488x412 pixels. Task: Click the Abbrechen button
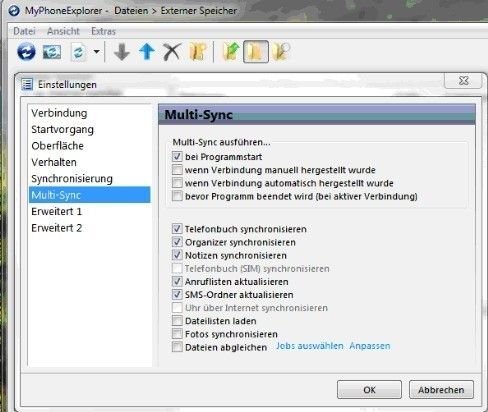point(441,390)
